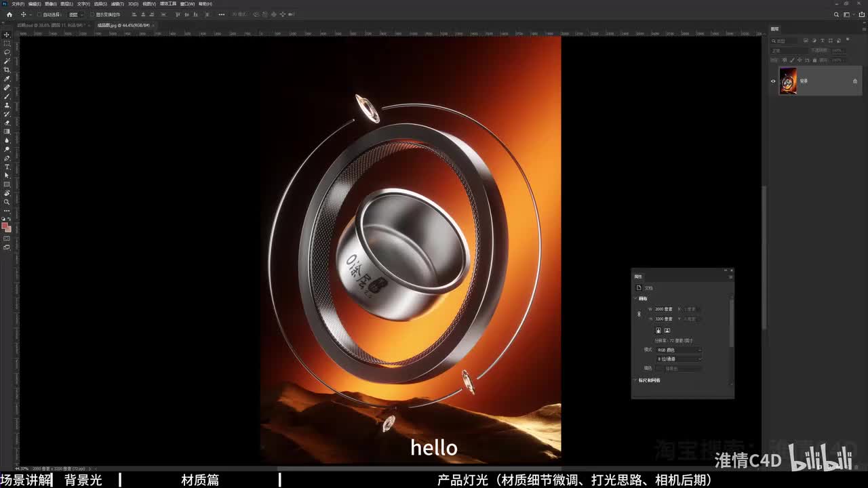
Task: Click the lock icon on background layer
Action: pyautogui.click(x=855, y=81)
